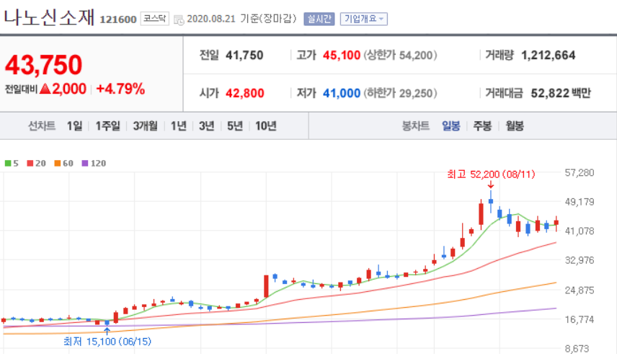
Task: Click the stock code 121600
Action: pos(118,19)
